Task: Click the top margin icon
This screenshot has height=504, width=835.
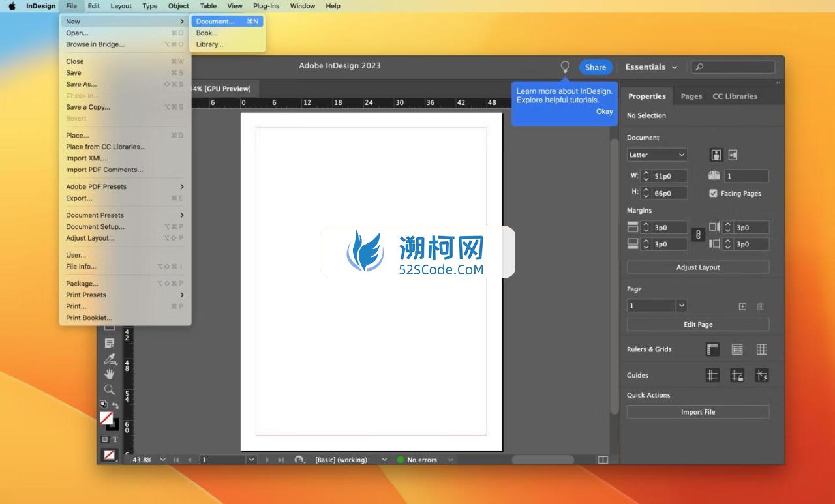Action: [632, 227]
